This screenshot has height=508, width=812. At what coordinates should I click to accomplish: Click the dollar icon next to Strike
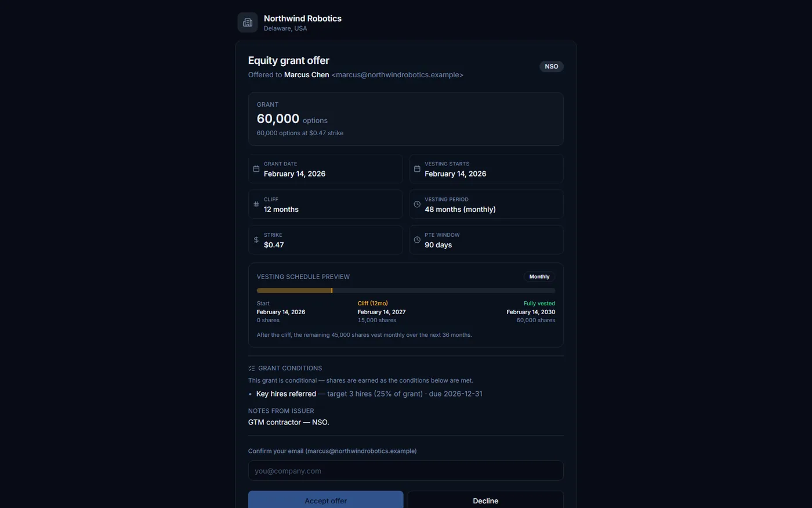pos(256,240)
